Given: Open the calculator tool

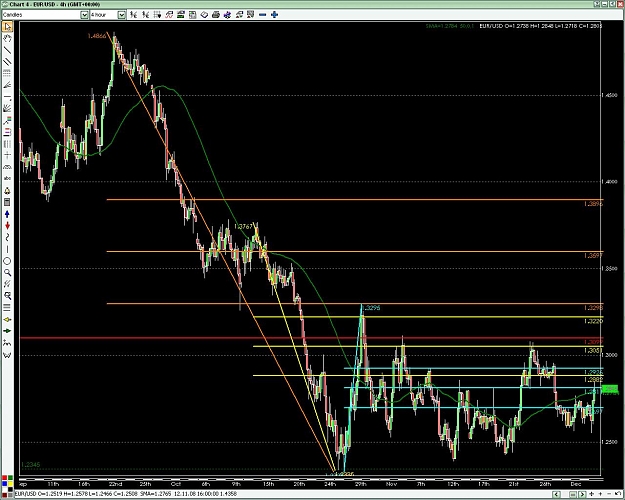Looking at the screenshot, I should (x=7, y=202).
